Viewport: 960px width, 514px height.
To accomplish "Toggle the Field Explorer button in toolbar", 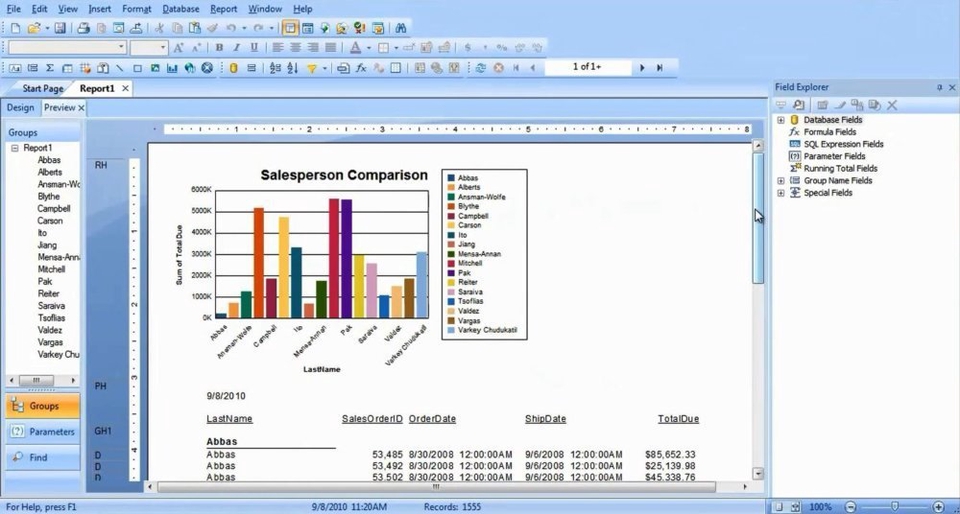I will click(290, 28).
